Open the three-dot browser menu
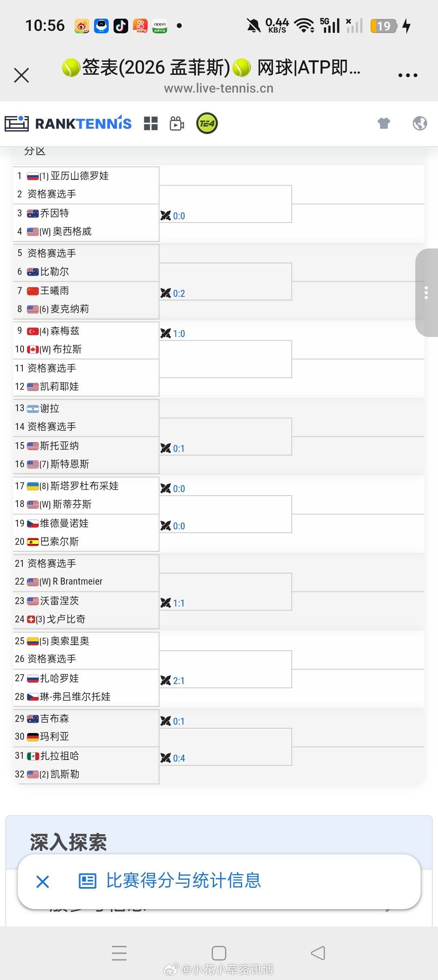 (x=408, y=75)
